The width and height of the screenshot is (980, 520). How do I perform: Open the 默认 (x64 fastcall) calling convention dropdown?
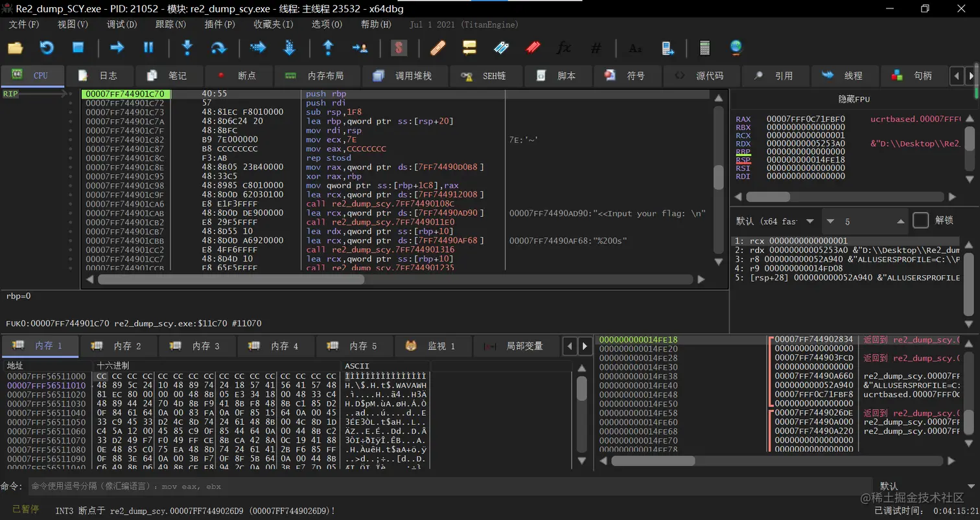pyautogui.click(x=774, y=221)
